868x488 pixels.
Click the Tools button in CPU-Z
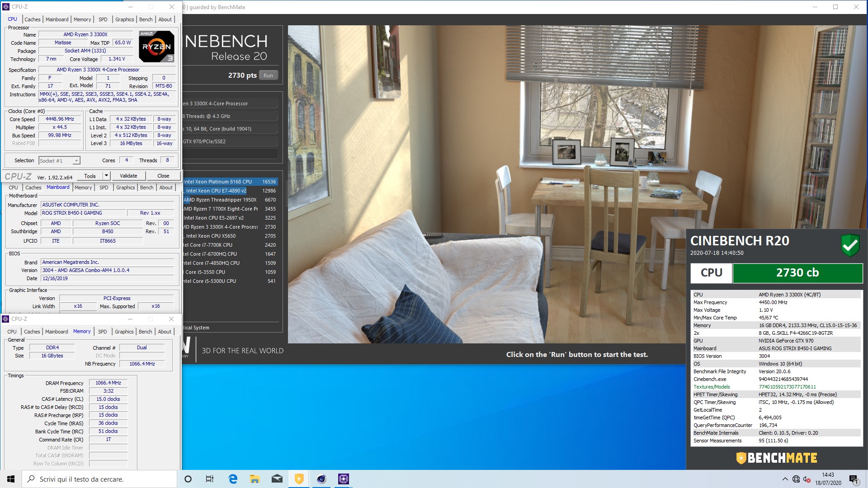tap(90, 176)
